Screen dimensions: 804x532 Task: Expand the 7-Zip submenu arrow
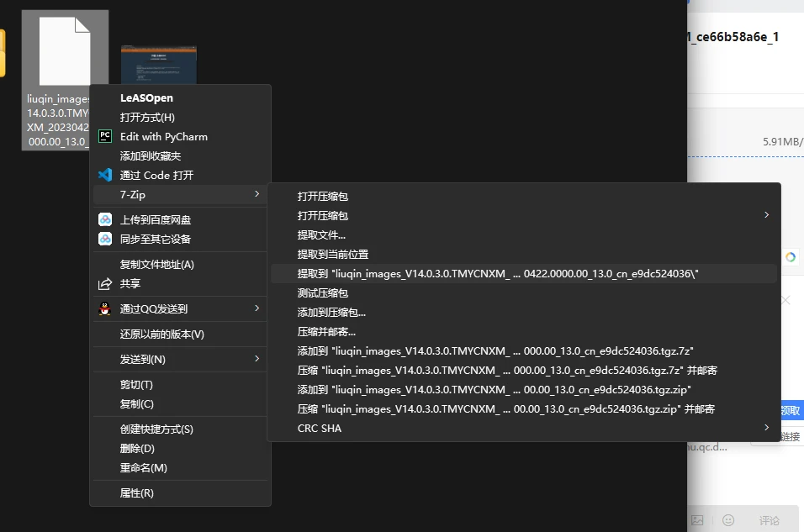pos(257,194)
